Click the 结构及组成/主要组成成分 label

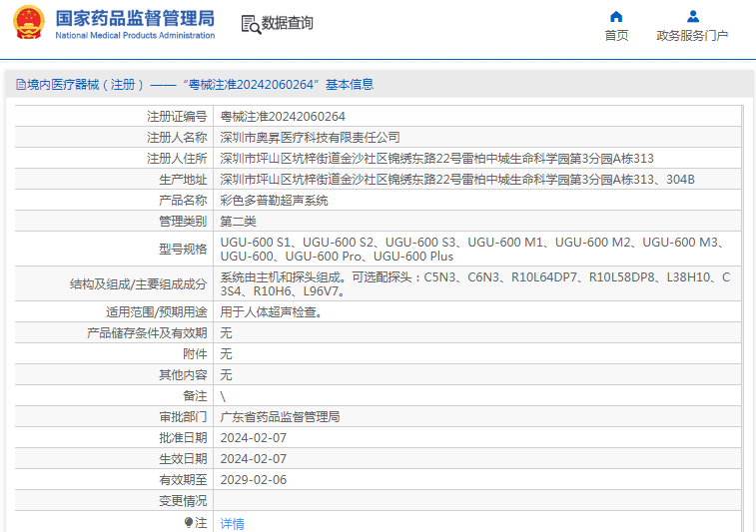point(139,283)
